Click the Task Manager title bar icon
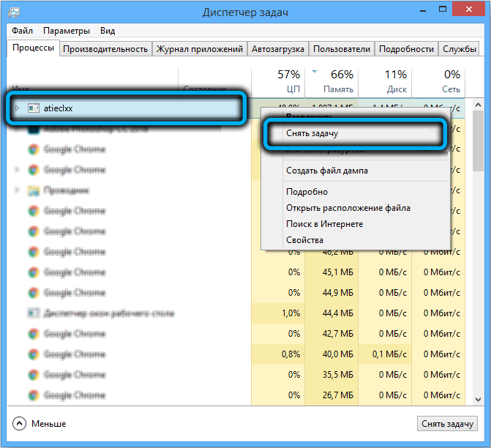 coord(15,12)
